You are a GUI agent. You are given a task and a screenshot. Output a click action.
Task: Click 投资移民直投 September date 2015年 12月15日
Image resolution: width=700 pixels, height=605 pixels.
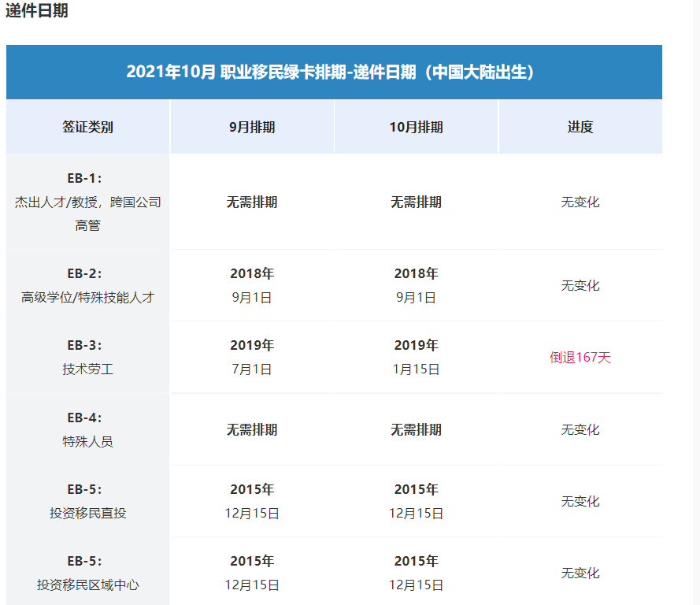point(252,501)
